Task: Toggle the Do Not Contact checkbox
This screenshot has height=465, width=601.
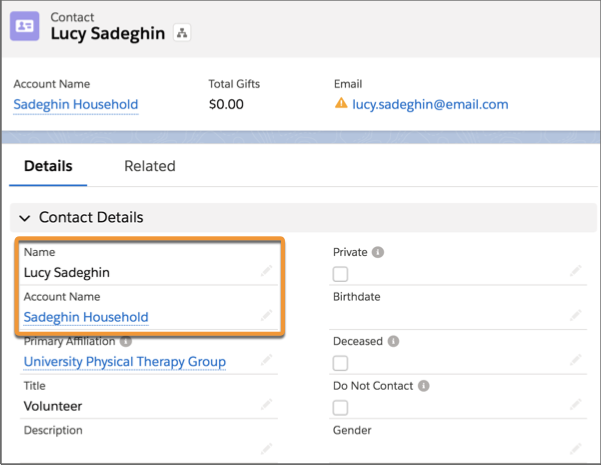Action: pos(340,407)
